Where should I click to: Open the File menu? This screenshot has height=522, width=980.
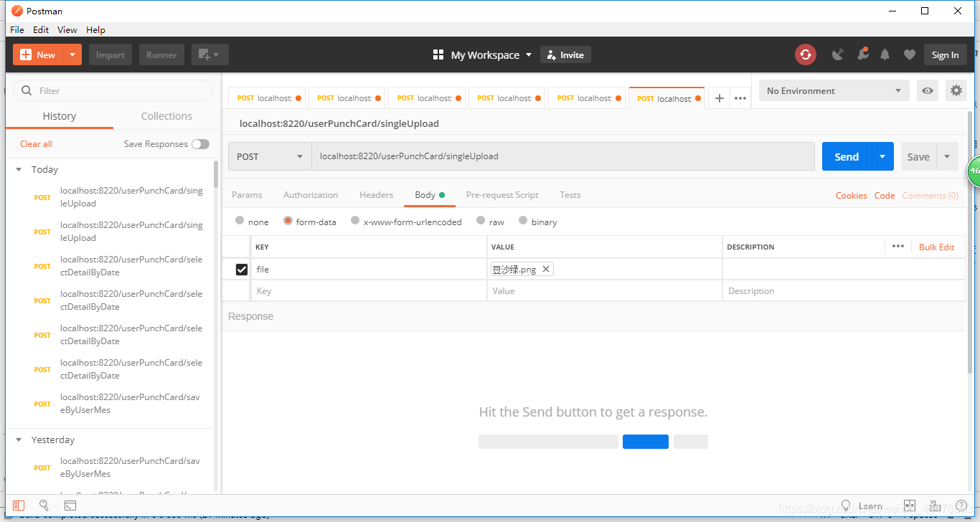(17, 29)
